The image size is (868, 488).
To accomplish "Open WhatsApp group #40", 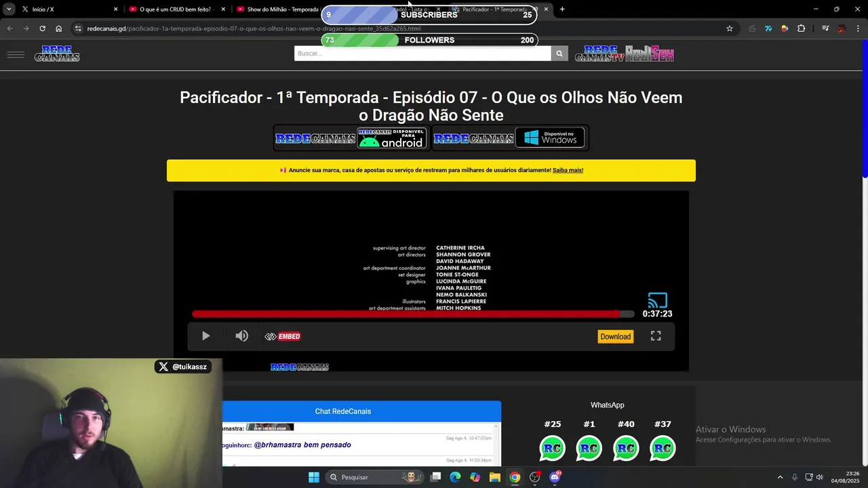I will coord(626,448).
